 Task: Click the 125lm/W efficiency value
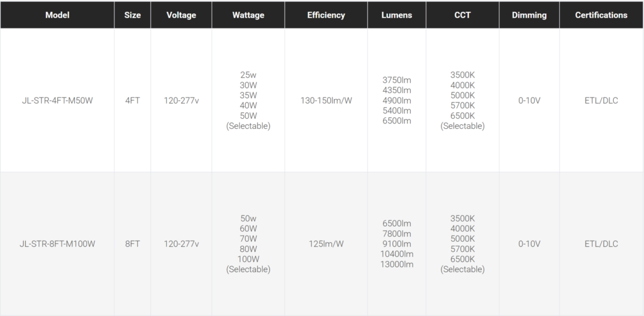[x=326, y=244]
